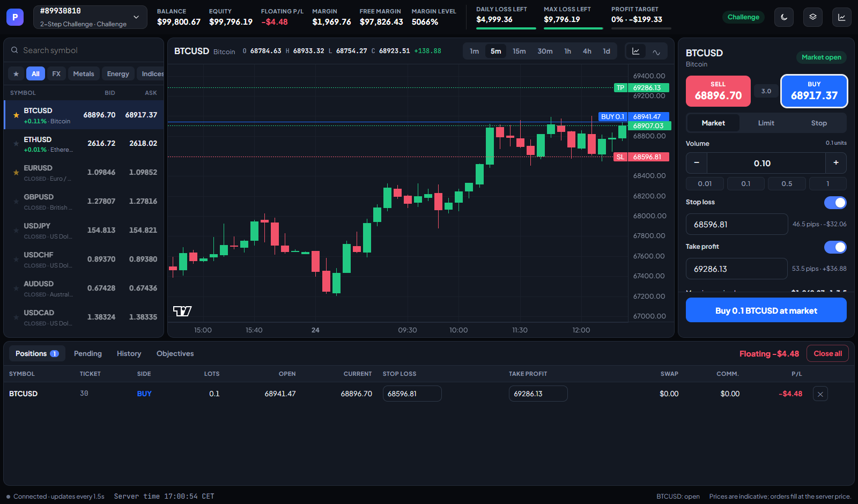
Task: Star the USDJPY symbol
Action: [16, 231]
